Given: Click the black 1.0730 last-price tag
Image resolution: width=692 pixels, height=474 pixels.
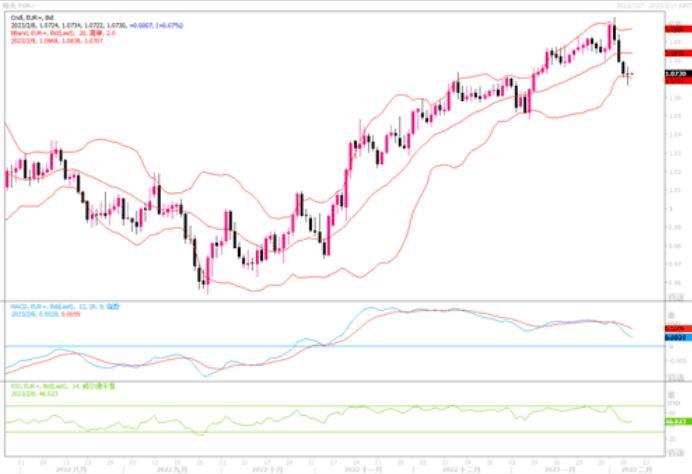Looking at the screenshot, I should pos(673,74).
